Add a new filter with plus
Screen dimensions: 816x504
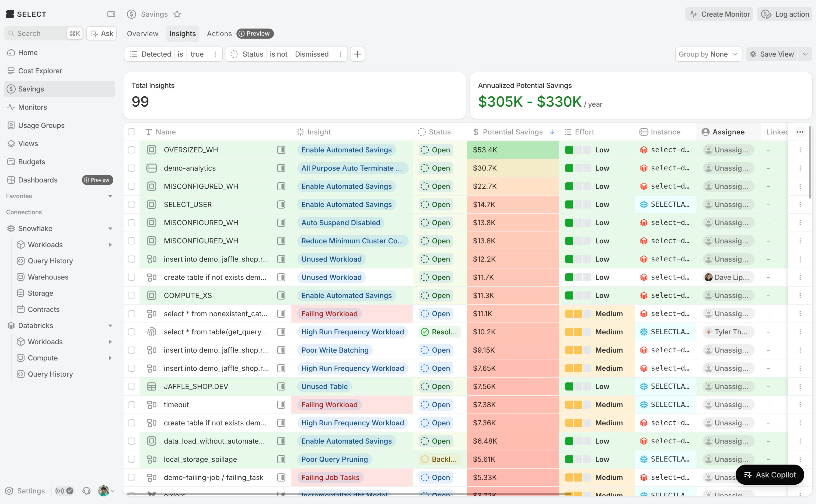coord(357,54)
